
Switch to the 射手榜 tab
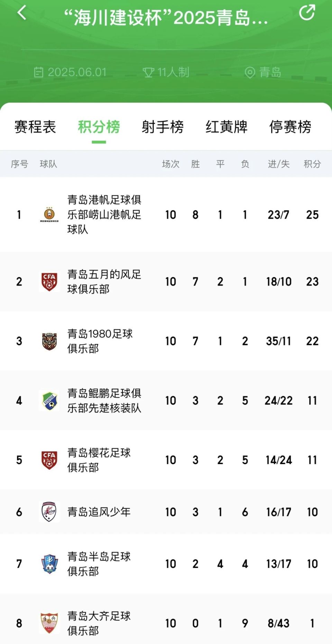click(163, 127)
